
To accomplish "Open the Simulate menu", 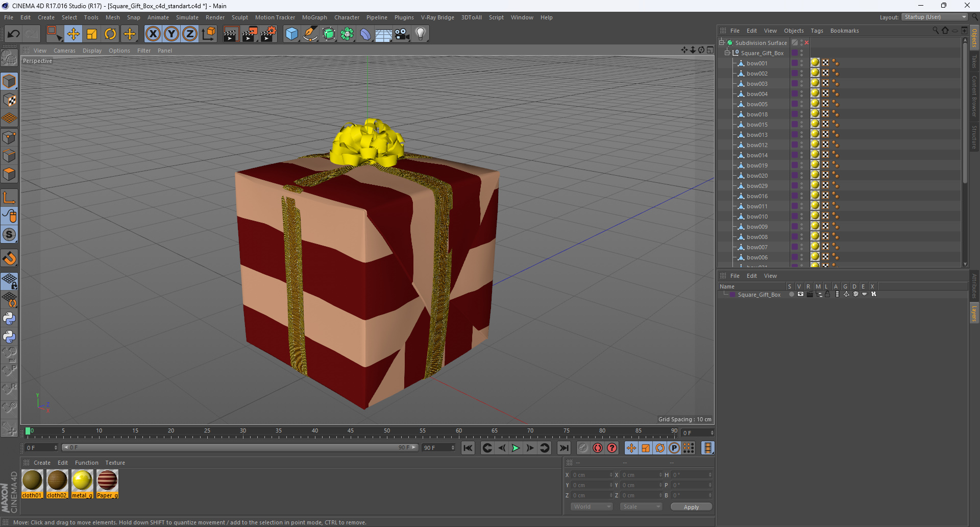I will (187, 17).
